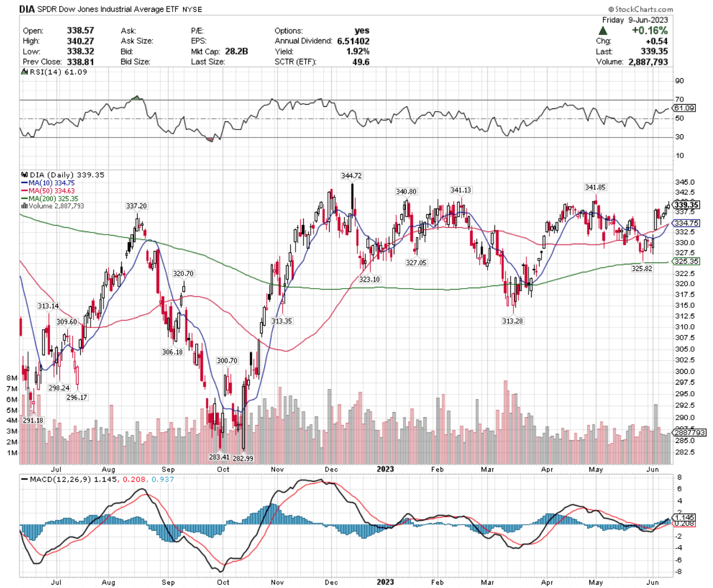Screen dimensions: 713x588
Task: Click the Low value 338.32
Action: pyautogui.click(x=80, y=51)
